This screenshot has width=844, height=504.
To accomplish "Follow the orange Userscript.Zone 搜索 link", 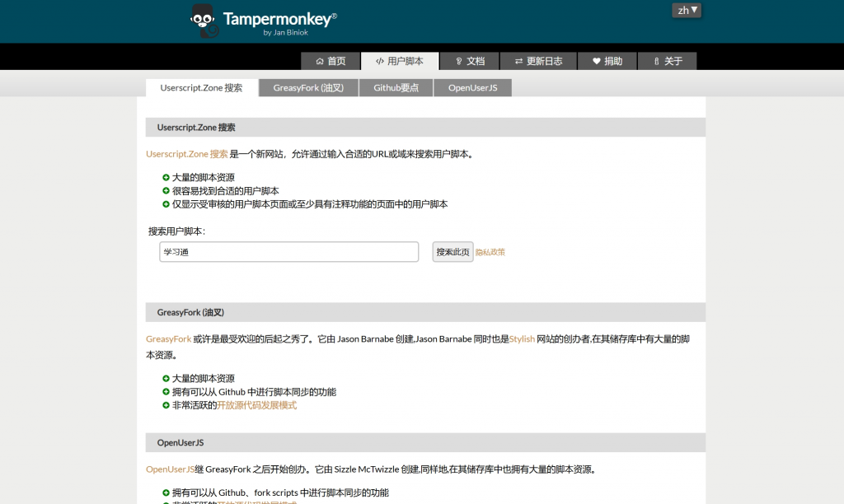I will [187, 154].
